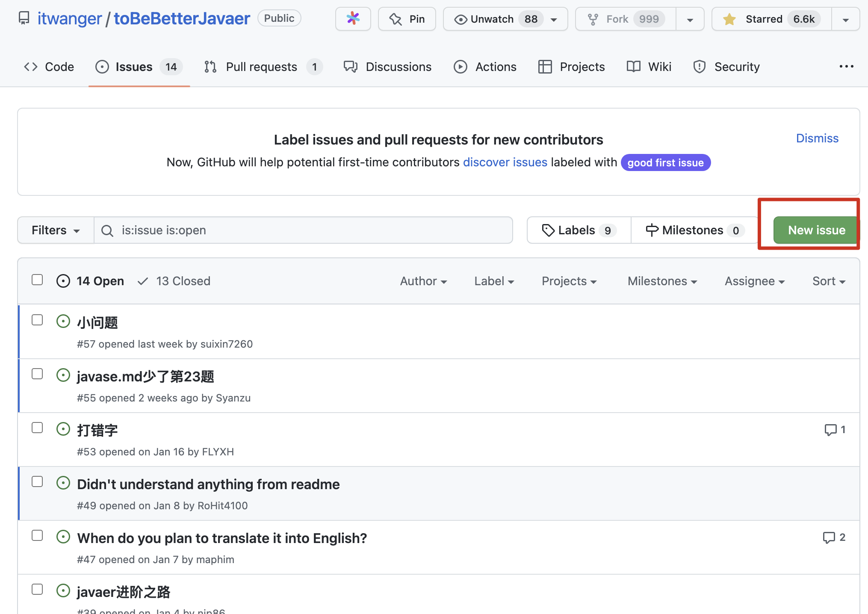This screenshot has height=614, width=868.
Task: Open issue javaer进阶之路
Action: (124, 592)
